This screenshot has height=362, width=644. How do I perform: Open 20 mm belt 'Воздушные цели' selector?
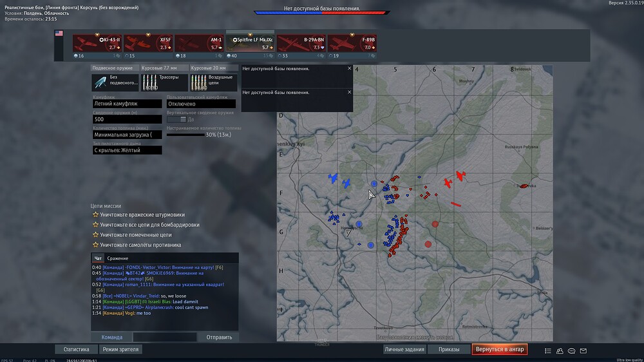pos(214,82)
